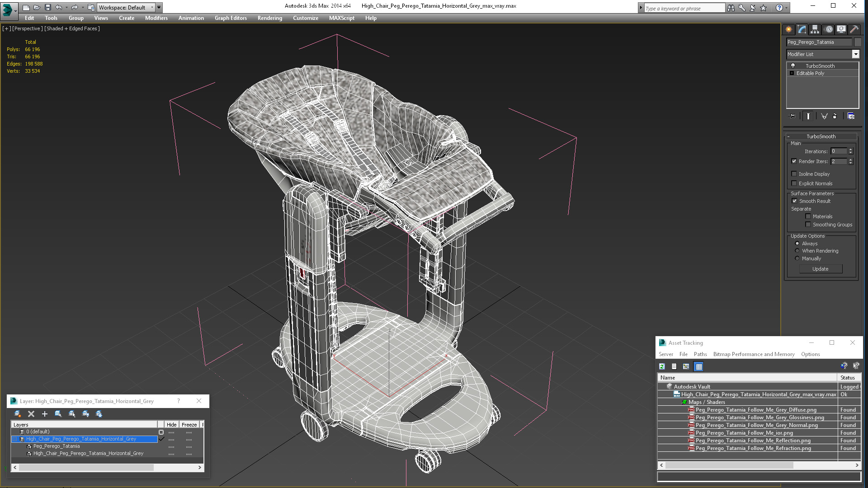Screen dimensions: 868x488
Task: Open the Utilities hammer panel tab
Action: pyautogui.click(x=854, y=29)
